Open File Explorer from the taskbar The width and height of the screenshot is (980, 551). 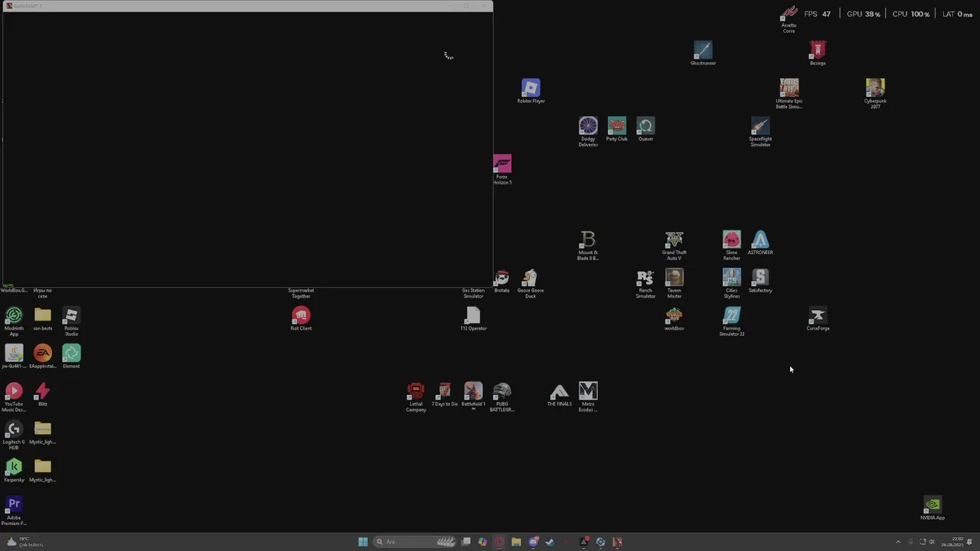tap(516, 542)
